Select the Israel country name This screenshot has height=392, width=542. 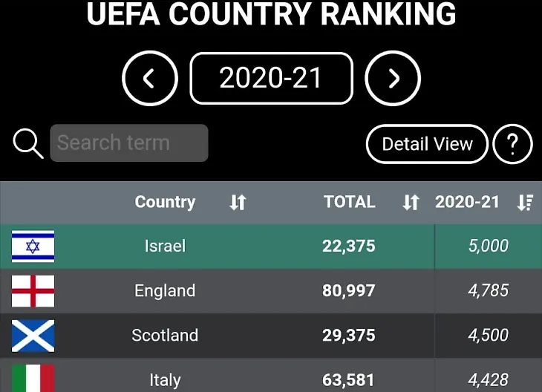pyautogui.click(x=165, y=246)
